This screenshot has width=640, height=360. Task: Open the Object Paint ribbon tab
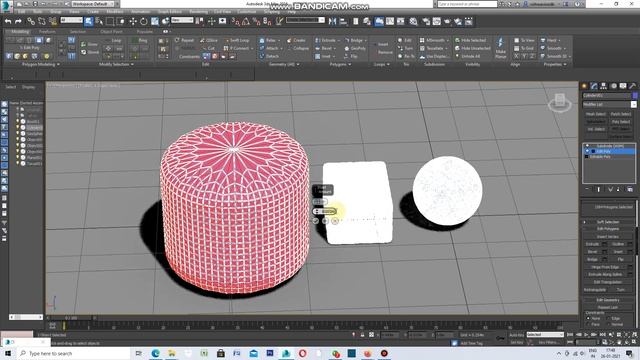[111, 31]
